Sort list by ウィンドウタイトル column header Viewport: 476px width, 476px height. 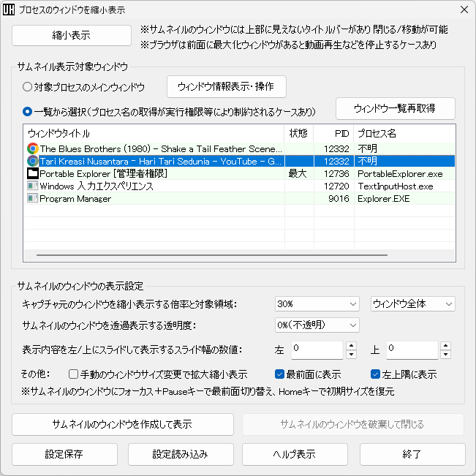click(x=154, y=134)
